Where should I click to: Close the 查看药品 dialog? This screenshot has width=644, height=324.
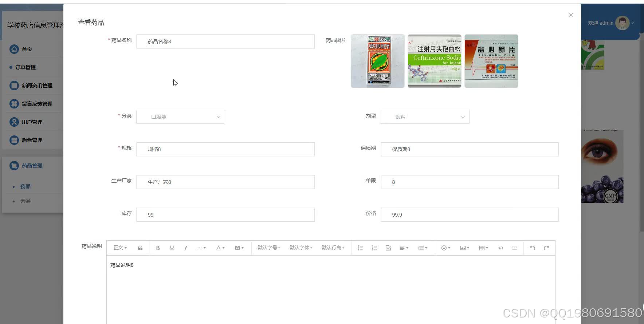(x=571, y=15)
